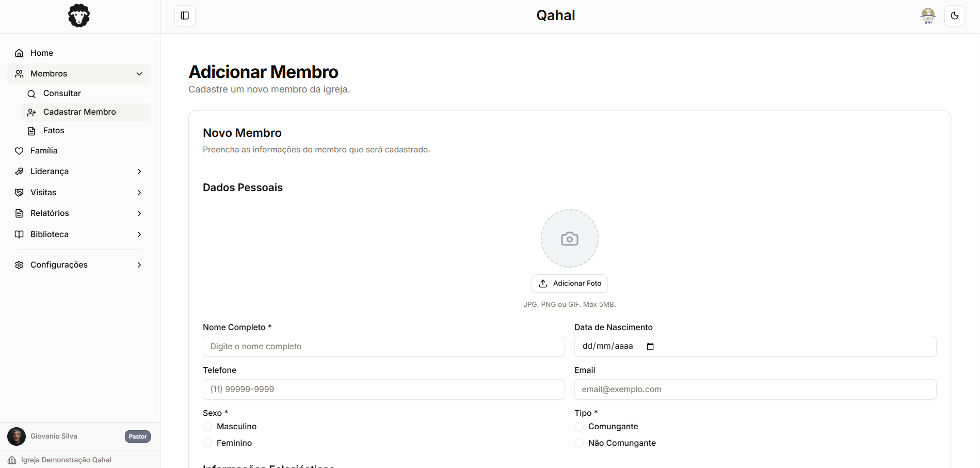980x468 pixels.
Task: Click the Configurações gear icon
Action: point(19,265)
